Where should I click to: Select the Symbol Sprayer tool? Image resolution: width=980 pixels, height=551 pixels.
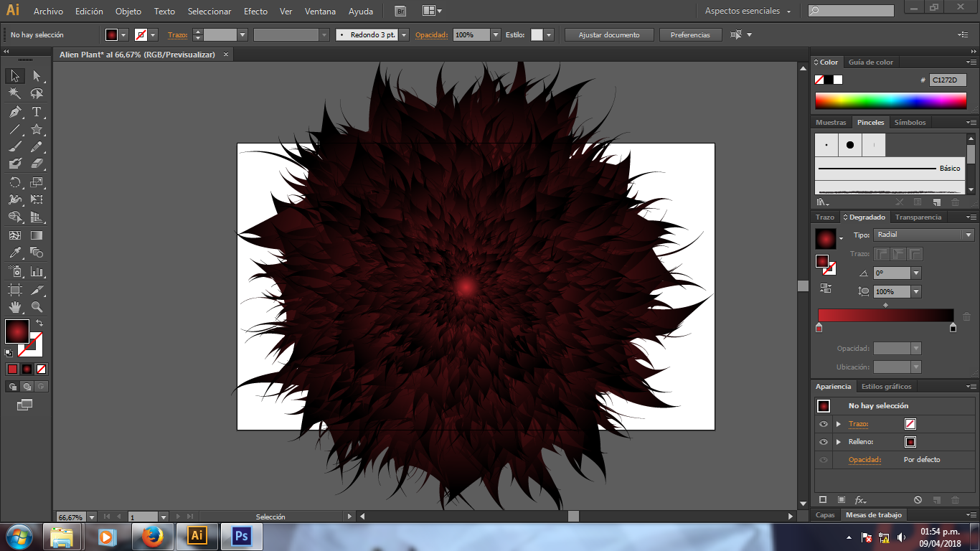(15, 272)
